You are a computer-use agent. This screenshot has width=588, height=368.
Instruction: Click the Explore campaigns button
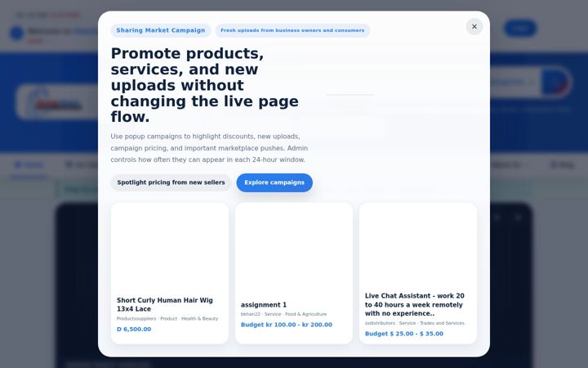(x=274, y=182)
